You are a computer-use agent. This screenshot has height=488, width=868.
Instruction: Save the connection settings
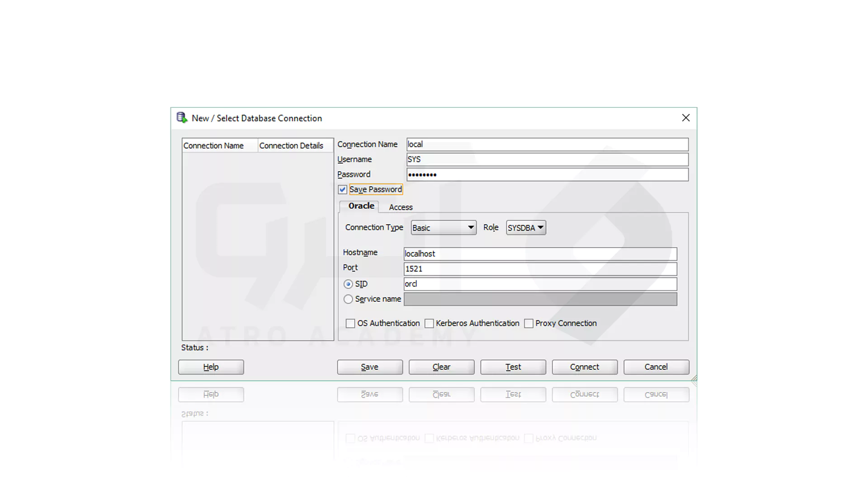click(369, 367)
